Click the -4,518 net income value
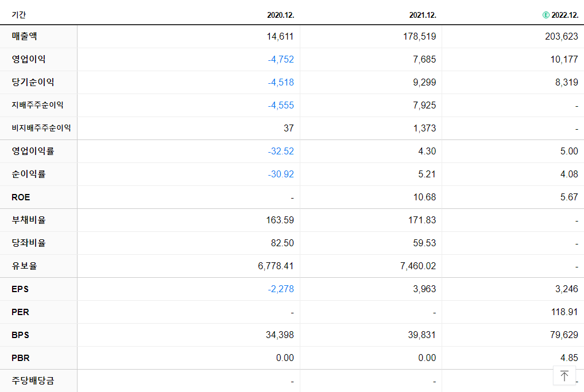The width and height of the screenshot is (584, 392). (281, 82)
